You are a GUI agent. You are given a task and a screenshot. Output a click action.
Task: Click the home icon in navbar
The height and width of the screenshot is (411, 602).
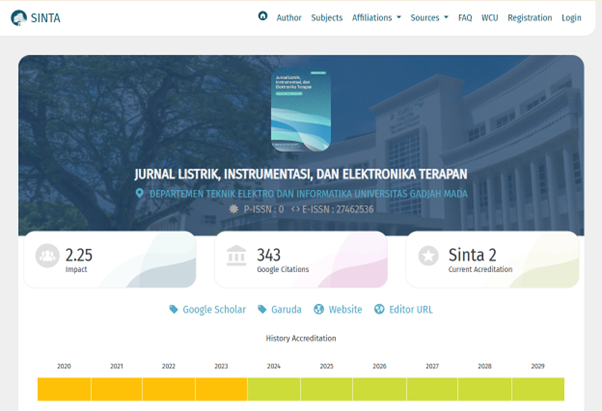[x=263, y=17]
